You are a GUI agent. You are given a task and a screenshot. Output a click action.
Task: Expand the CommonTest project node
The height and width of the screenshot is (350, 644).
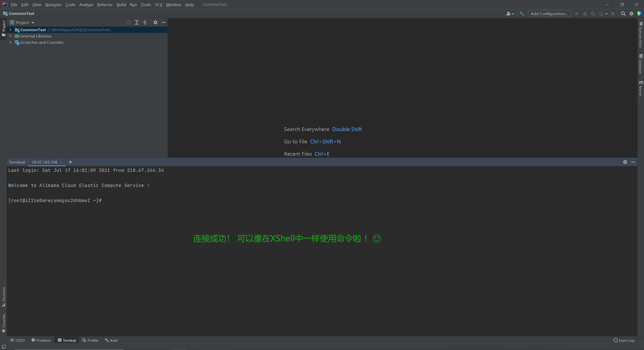(10, 30)
